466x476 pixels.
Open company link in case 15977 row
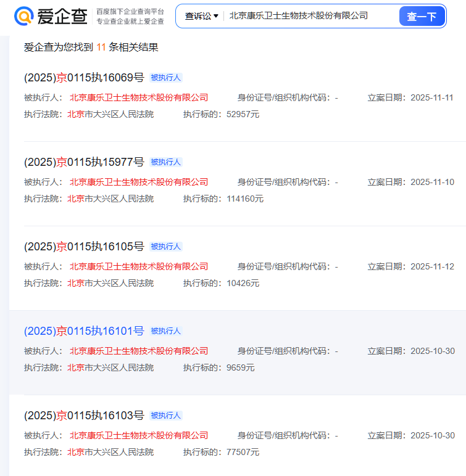click(x=139, y=182)
